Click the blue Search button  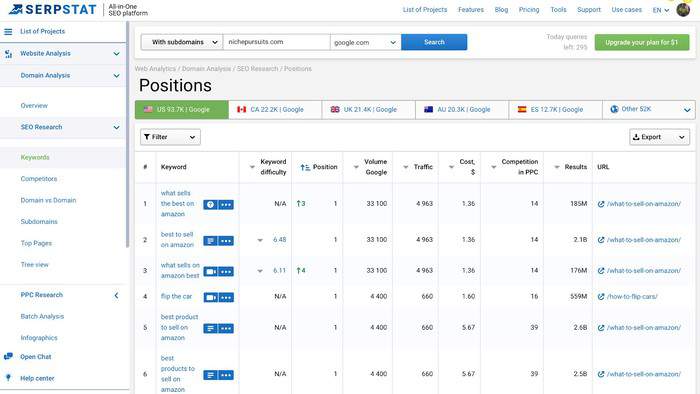point(434,42)
